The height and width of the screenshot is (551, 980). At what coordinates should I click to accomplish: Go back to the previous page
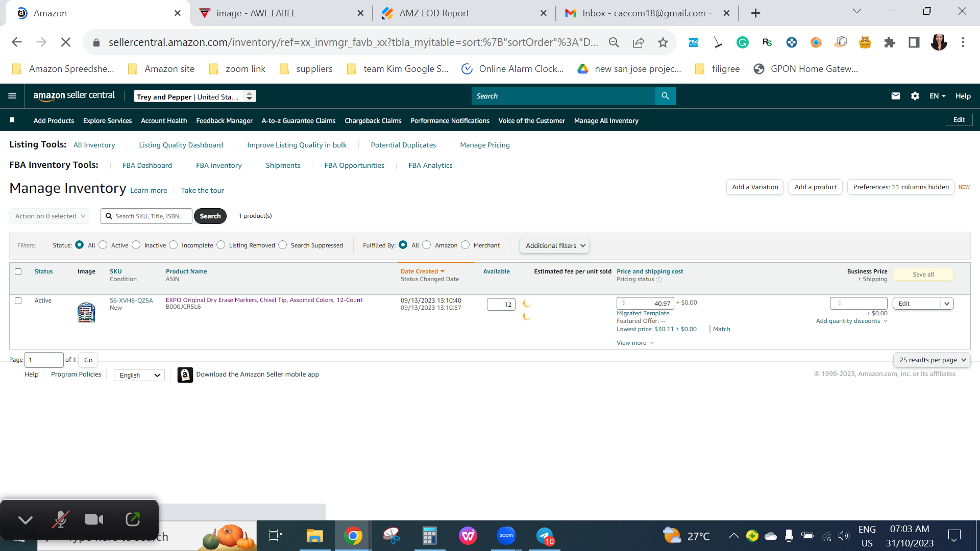17,42
